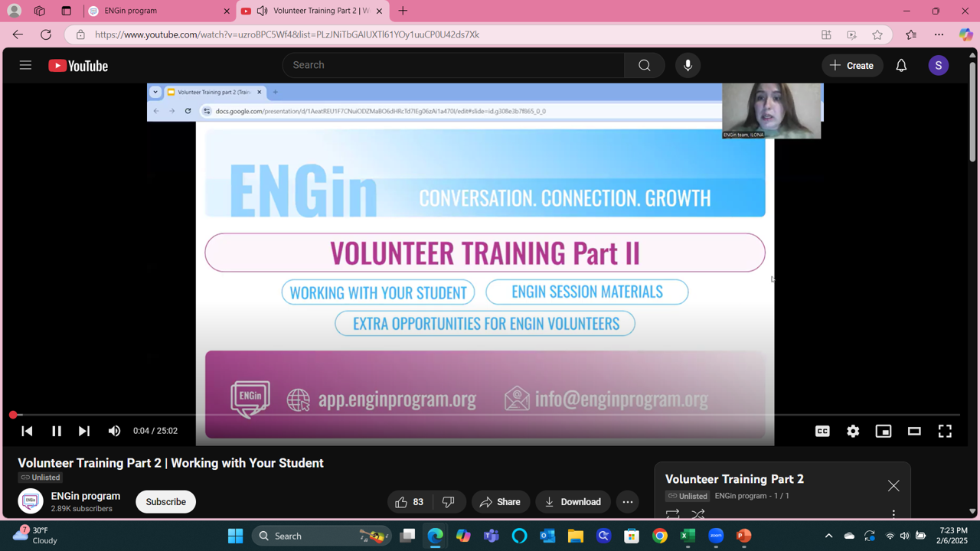Refresh the current page
The width and height of the screenshot is (980, 551).
pyautogui.click(x=46, y=34)
